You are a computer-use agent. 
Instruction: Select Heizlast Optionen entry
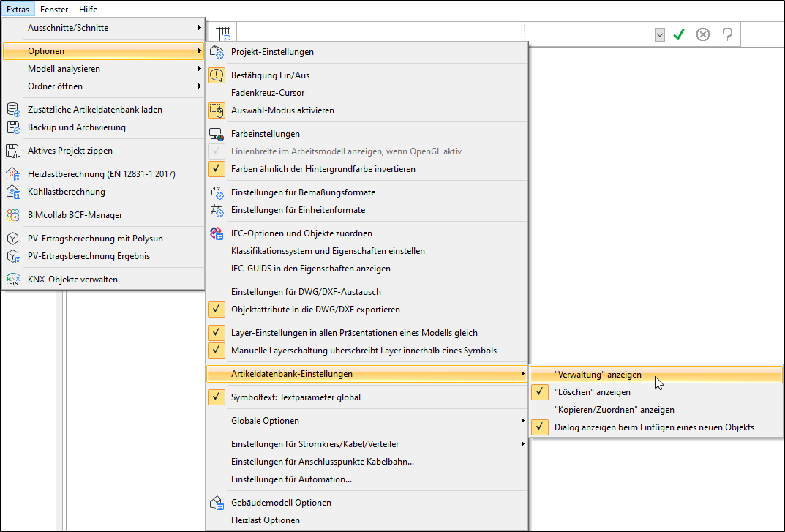coord(367,520)
